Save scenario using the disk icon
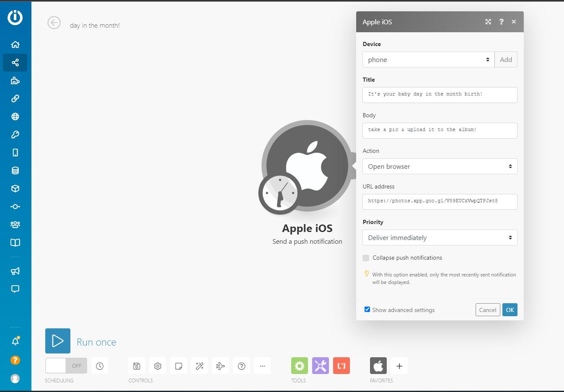The image size is (564, 392). tap(137, 366)
